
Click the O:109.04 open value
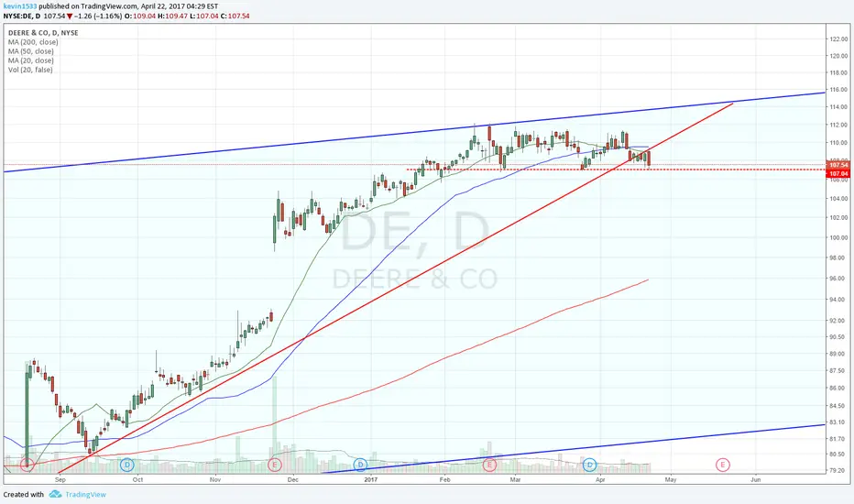pyautogui.click(x=140, y=16)
